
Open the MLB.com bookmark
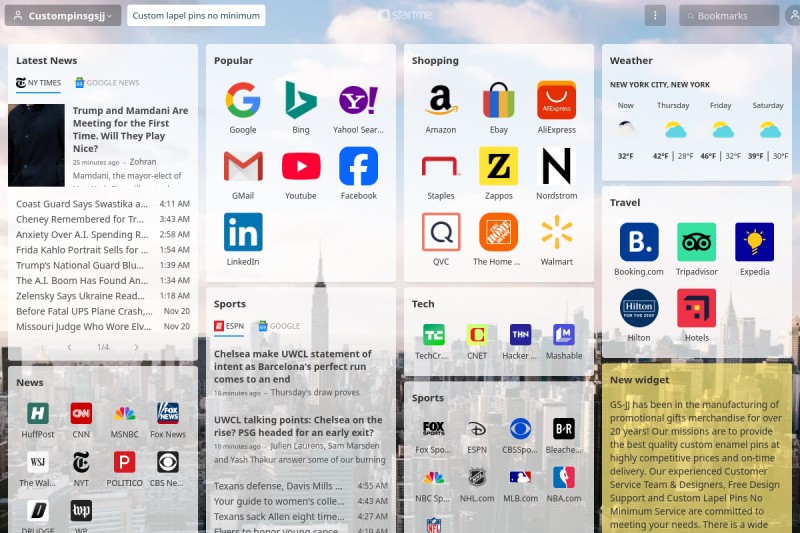(x=520, y=477)
